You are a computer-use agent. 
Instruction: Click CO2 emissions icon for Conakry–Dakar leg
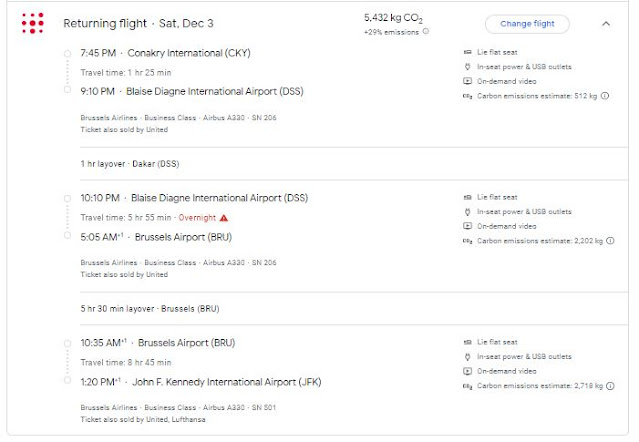(467, 96)
